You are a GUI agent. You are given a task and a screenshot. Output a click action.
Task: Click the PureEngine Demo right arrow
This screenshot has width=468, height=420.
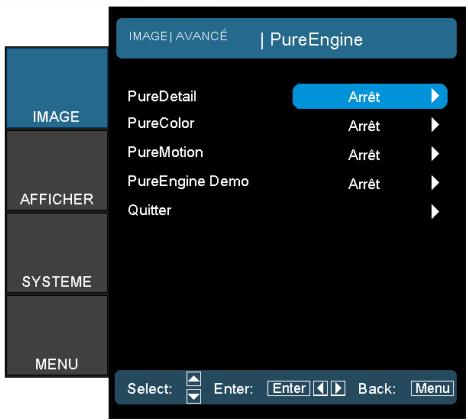coord(435,183)
